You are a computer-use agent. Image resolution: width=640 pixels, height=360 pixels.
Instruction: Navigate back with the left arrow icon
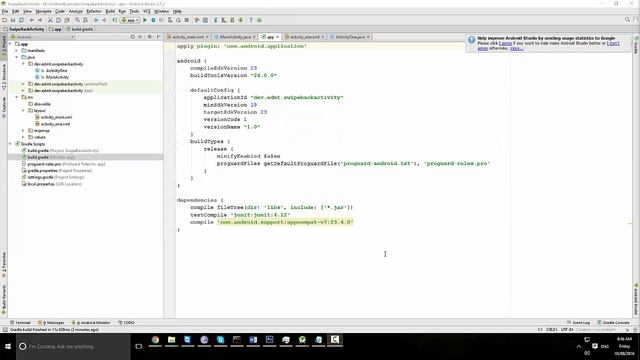click(96, 20)
